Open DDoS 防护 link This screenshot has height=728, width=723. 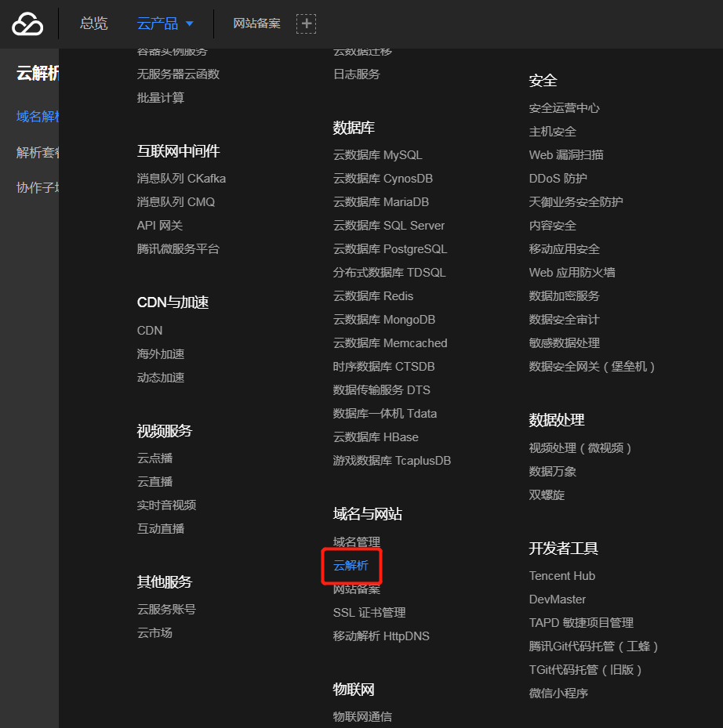[558, 179]
